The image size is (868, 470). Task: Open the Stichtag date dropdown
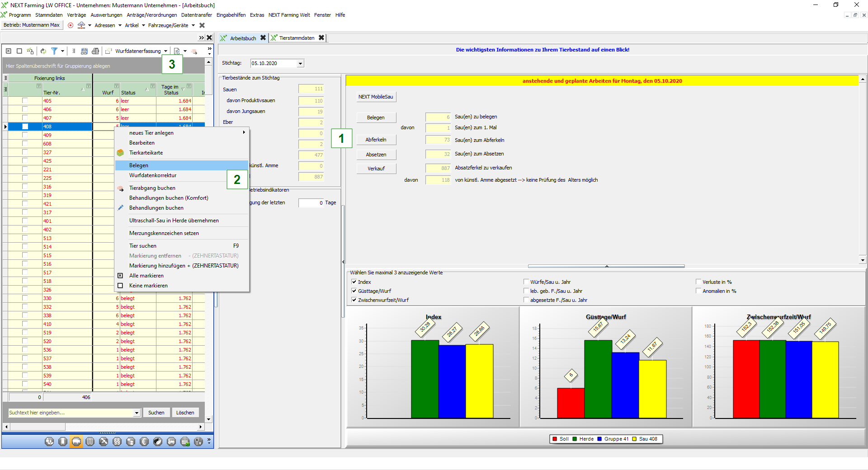pos(300,64)
